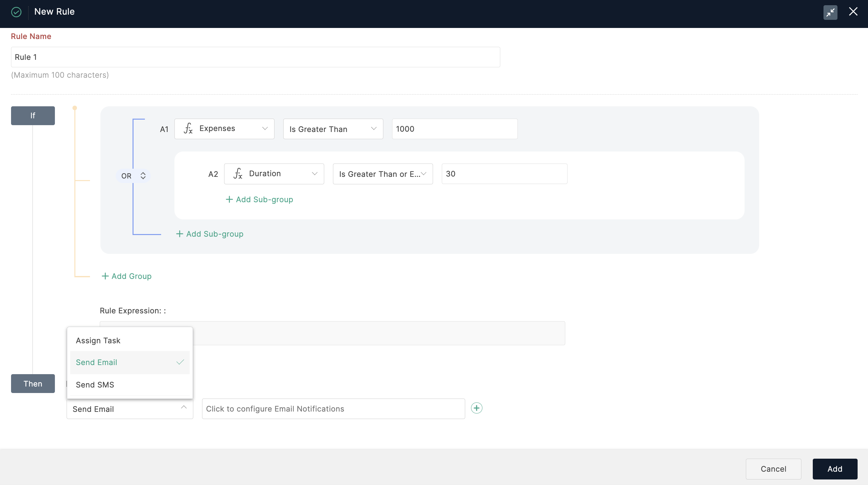Open the Duration condition operator dropdown
Image resolution: width=868 pixels, height=485 pixels.
click(382, 174)
